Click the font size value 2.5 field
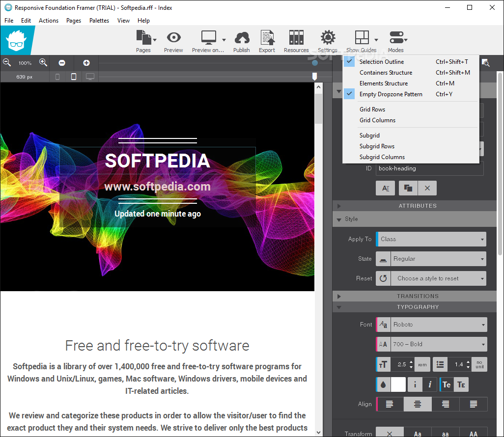 point(402,364)
